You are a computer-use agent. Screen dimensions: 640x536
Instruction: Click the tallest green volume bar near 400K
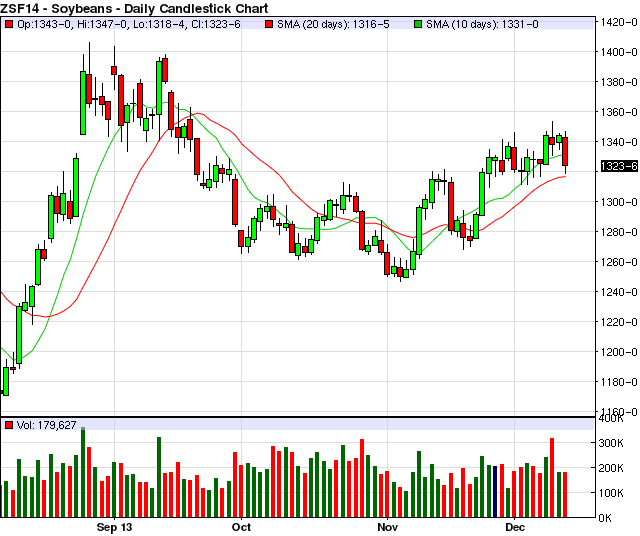(83, 472)
